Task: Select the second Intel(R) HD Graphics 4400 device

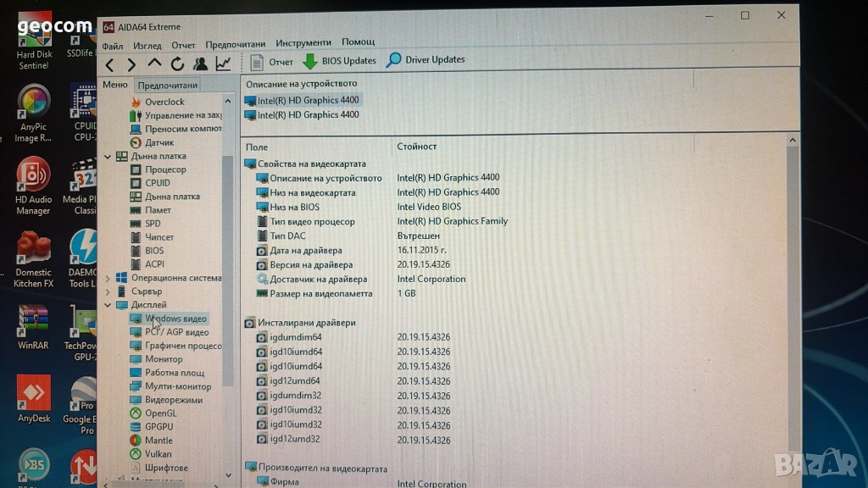Action: click(308, 115)
